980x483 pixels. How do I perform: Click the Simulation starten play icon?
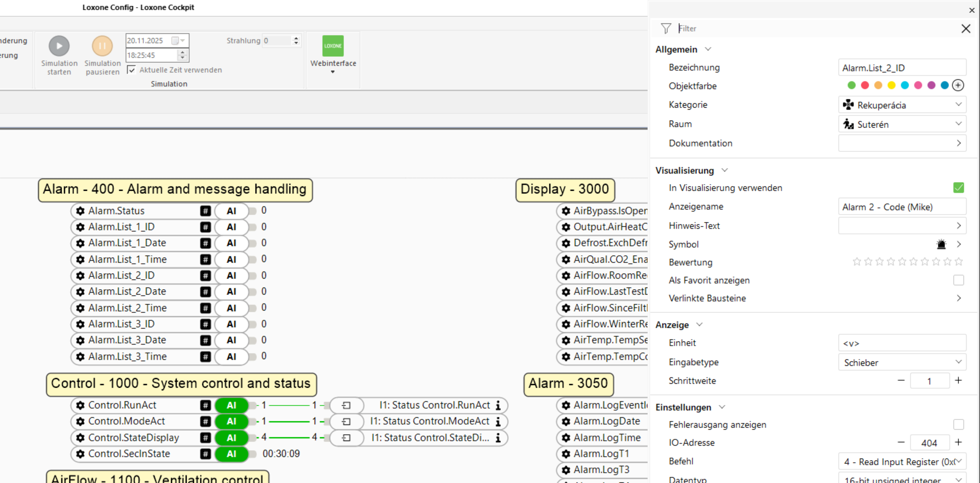click(x=59, y=46)
